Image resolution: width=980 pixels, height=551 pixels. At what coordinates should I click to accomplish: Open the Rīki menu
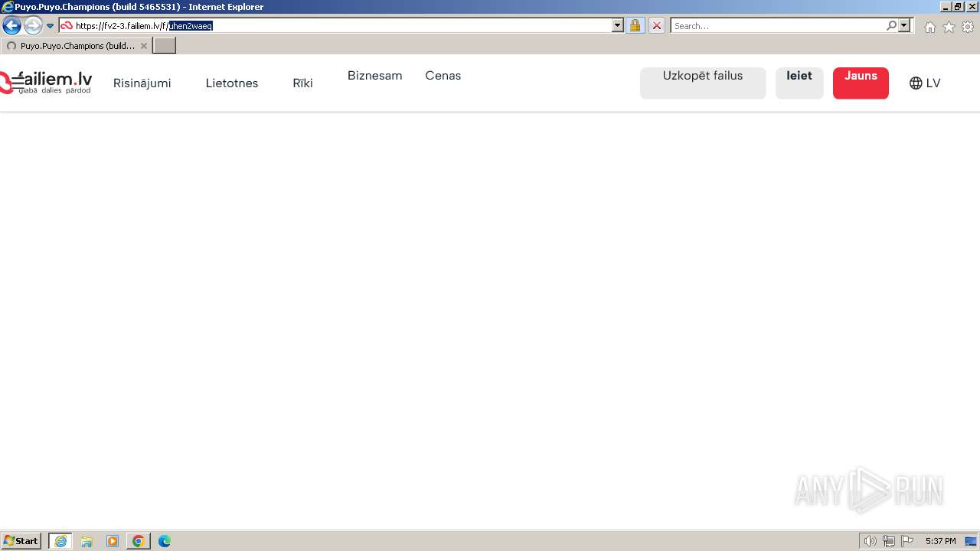point(303,83)
